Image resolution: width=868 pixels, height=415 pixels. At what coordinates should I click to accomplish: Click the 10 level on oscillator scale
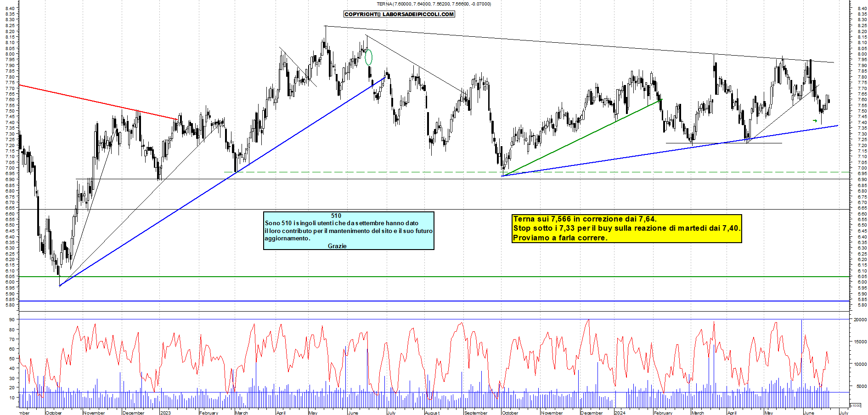pos(11,397)
